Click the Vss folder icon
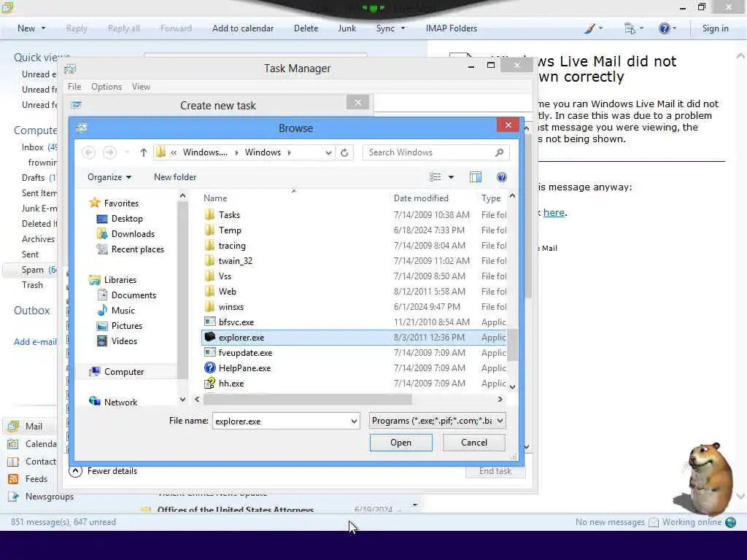This screenshot has height=560, width=747. click(x=209, y=276)
